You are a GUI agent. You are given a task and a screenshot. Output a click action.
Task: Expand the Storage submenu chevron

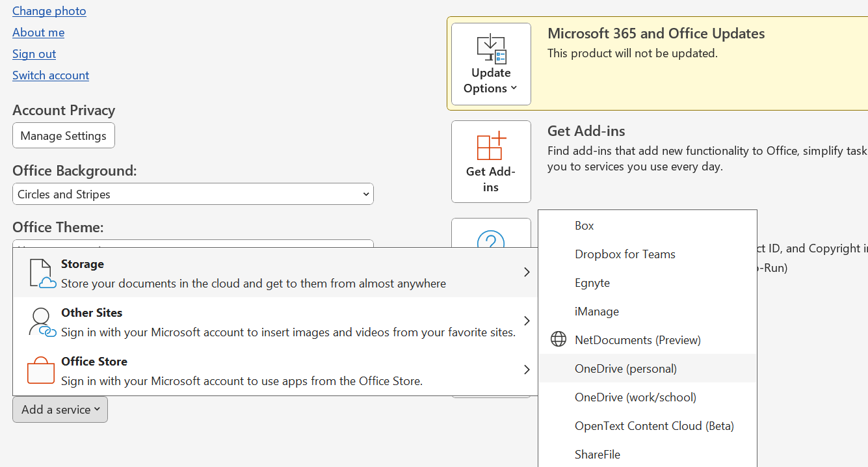click(x=527, y=273)
